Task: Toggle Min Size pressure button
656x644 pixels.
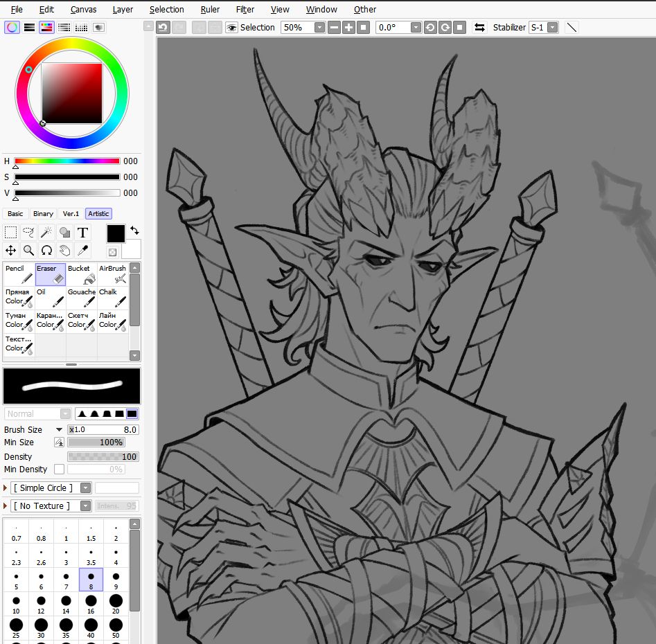Action: (60, 442)
